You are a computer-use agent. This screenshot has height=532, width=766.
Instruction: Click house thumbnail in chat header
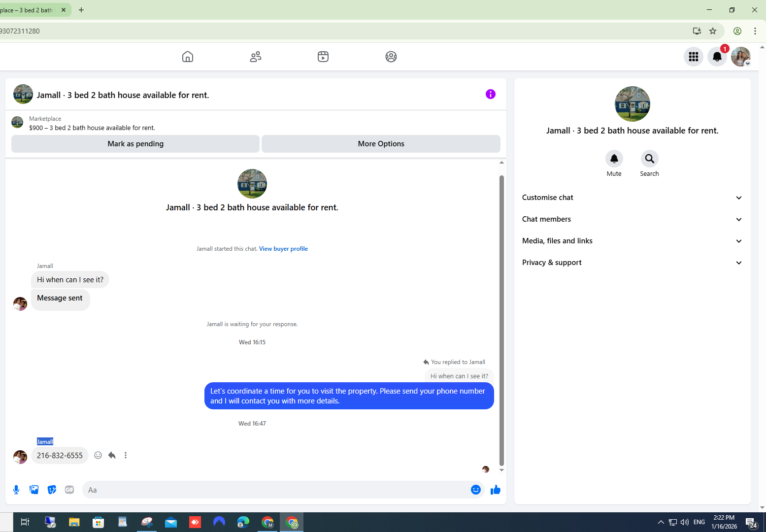23,94
